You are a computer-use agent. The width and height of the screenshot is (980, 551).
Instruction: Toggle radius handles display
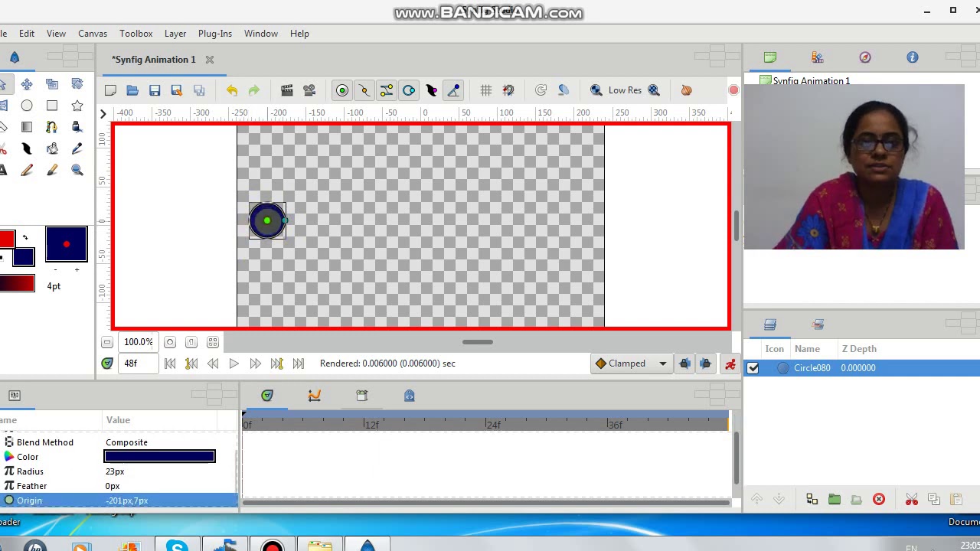point(409,90)
